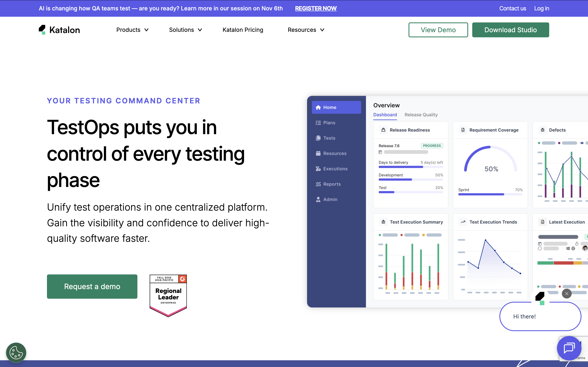588x367 pixels.
Task: Click the Request a demo button
Action: point(92,286)
